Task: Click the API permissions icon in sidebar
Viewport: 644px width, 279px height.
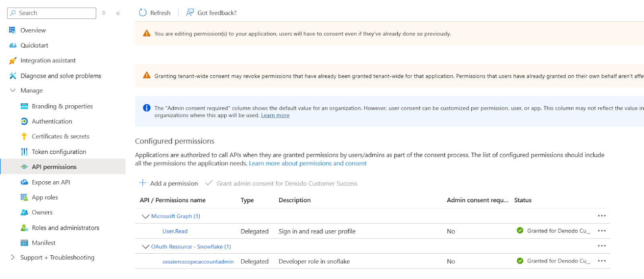Action: coord(24,167)
